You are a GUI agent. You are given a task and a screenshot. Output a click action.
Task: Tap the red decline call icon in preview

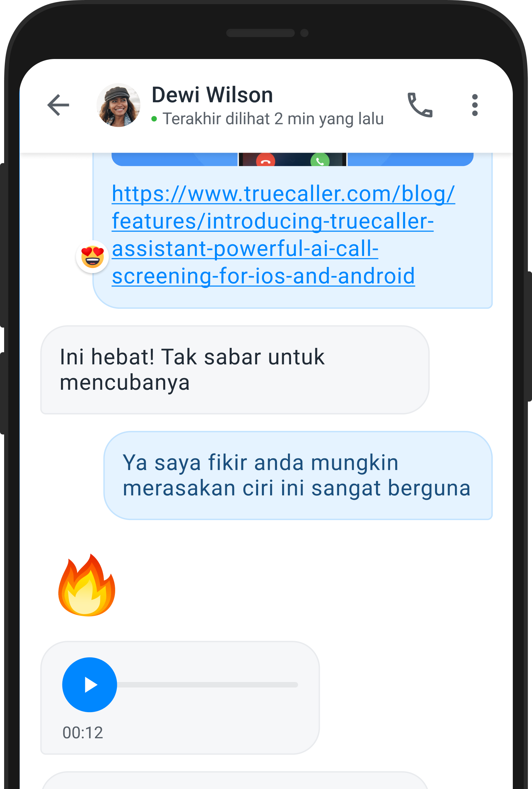click(x=266, y=160)
